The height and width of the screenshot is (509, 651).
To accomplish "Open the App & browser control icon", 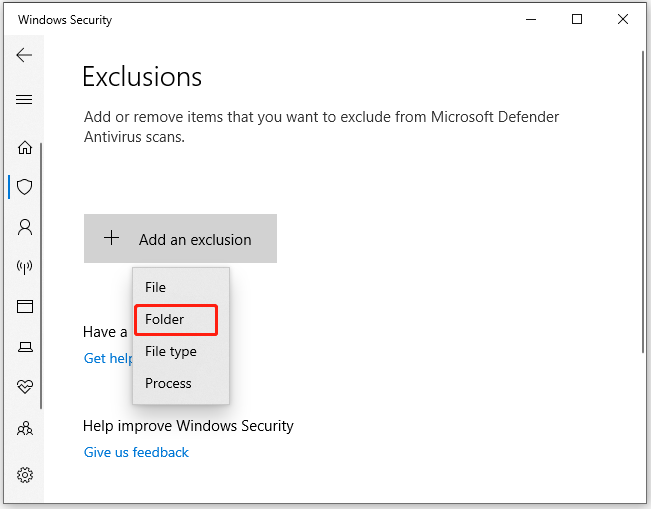I will pos(25,306).
